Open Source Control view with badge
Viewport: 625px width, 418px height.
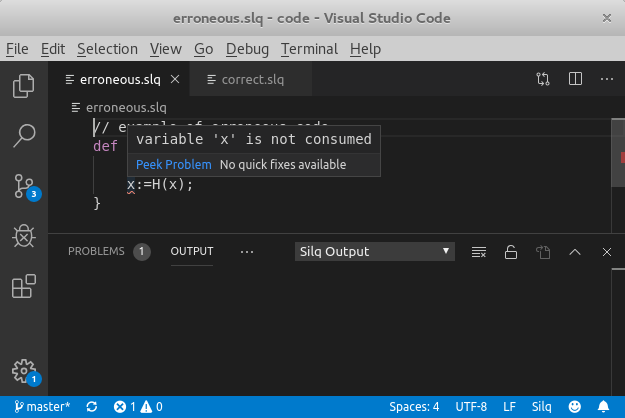tap(23, 186)
